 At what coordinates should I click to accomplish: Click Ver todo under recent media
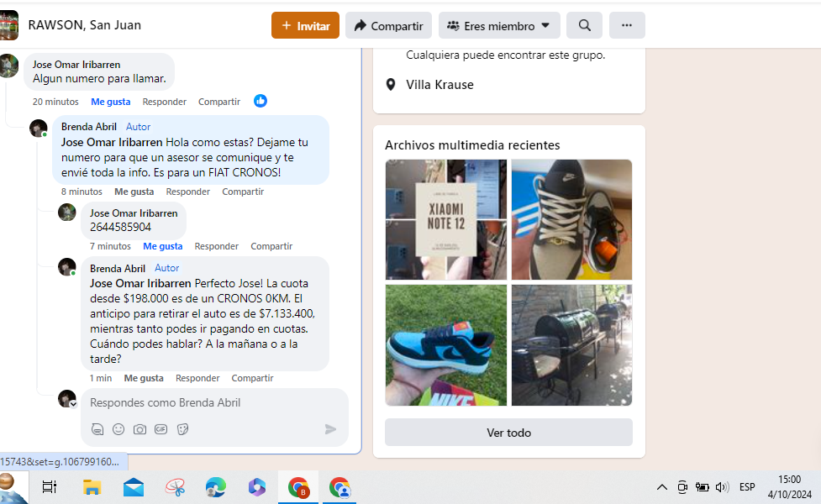pos(508,433)
